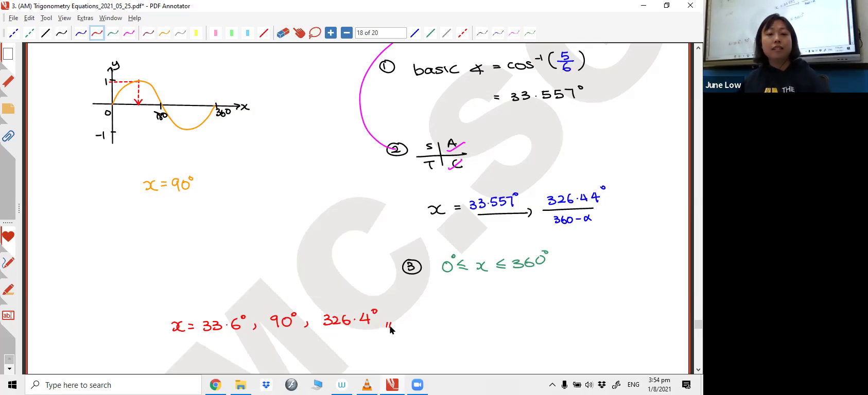Open the View menu
Viewport: 868px width, 395px height.
pyautogui.click(x=64, y=18)
